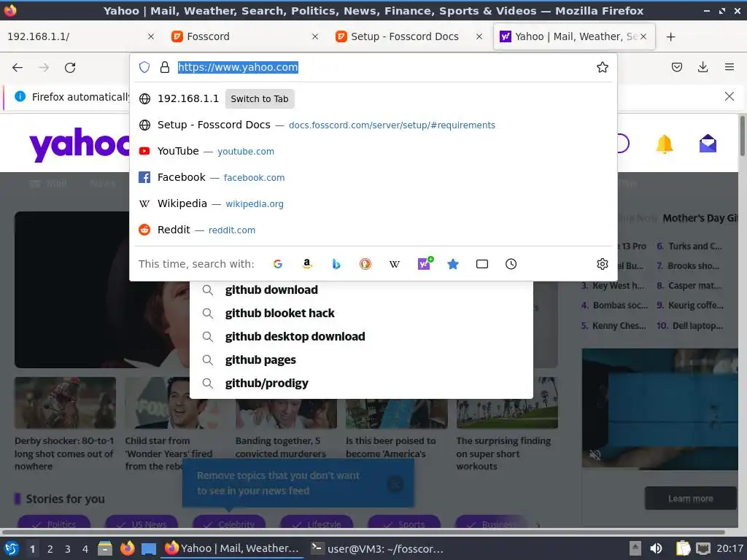Click the Switch to Tab button
The height and width of the screenshot is (560, 747).
coord(260,99)
